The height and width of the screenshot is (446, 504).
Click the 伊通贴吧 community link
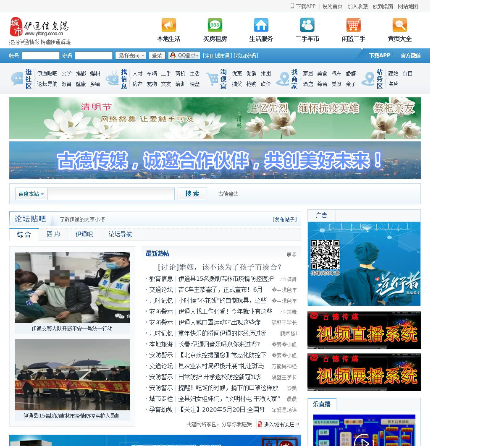pyautogui.click(x=47, y=73)
